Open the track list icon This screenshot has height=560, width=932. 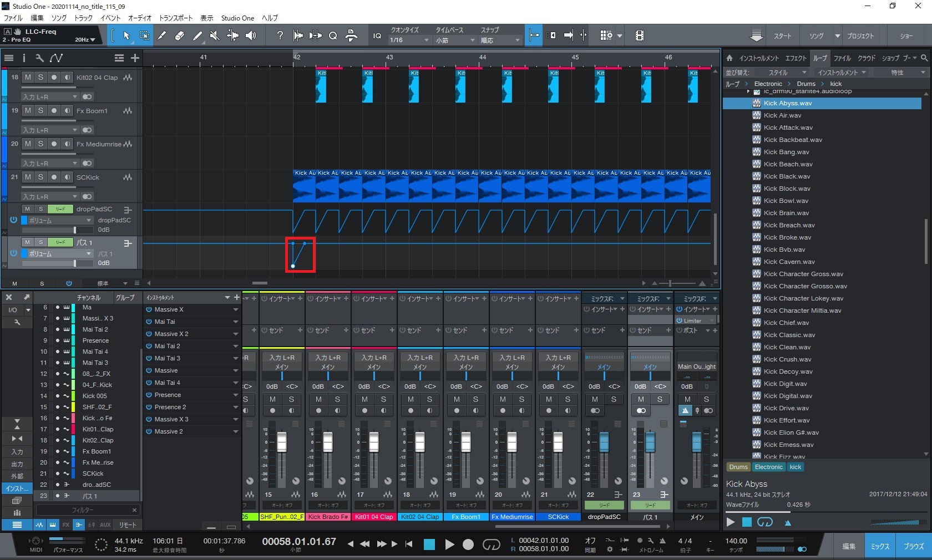[9, 58]
